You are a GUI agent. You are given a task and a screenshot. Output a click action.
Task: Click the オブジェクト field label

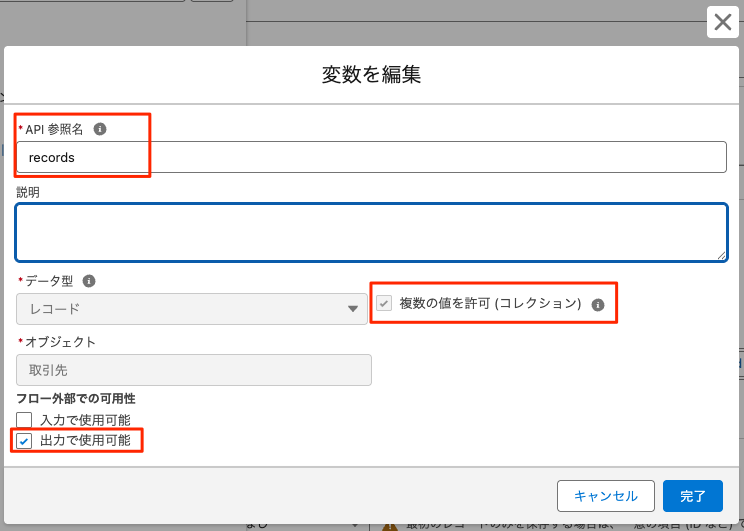point(59,342)
